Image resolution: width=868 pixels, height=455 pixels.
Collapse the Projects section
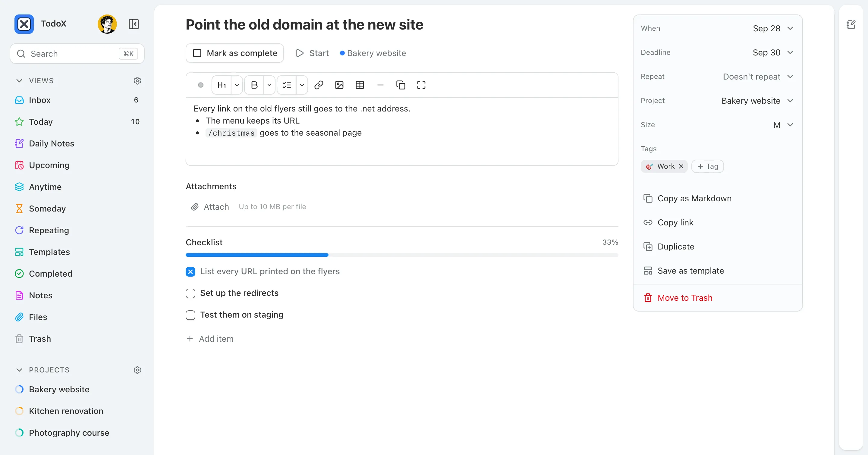(x=19, y=370)
